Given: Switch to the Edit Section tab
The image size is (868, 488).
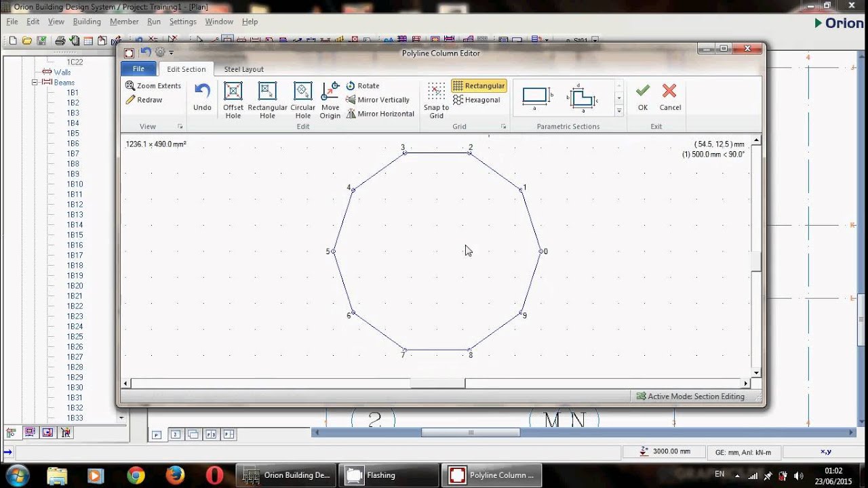Looking at the screenshot, I should pyautogui.click(x=186, y=69).
